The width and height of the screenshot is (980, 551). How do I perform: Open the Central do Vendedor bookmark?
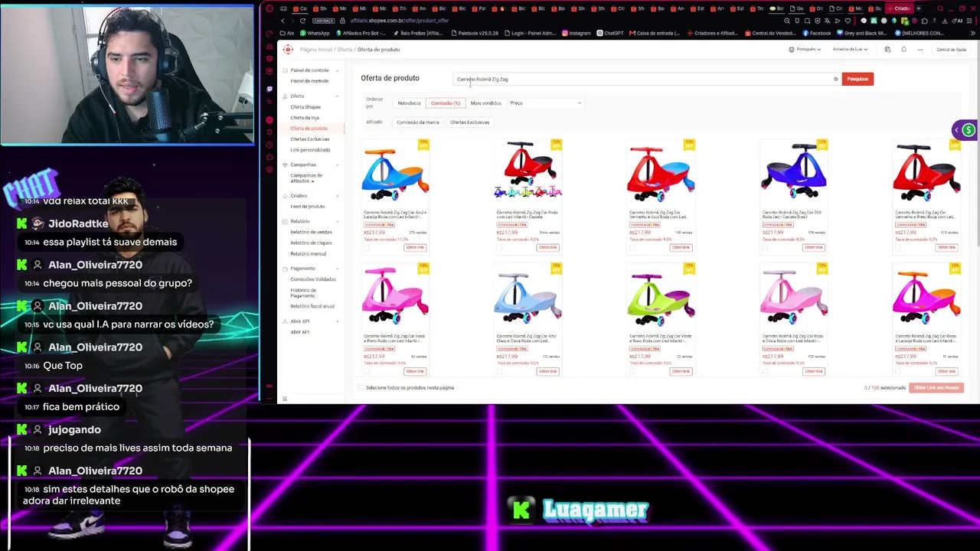click(770, 33)
